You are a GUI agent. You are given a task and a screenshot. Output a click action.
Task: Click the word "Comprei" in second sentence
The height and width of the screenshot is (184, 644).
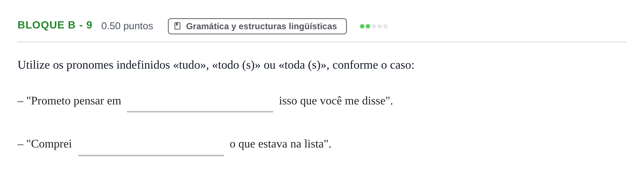pyautogui.click(x=51, y=144)
